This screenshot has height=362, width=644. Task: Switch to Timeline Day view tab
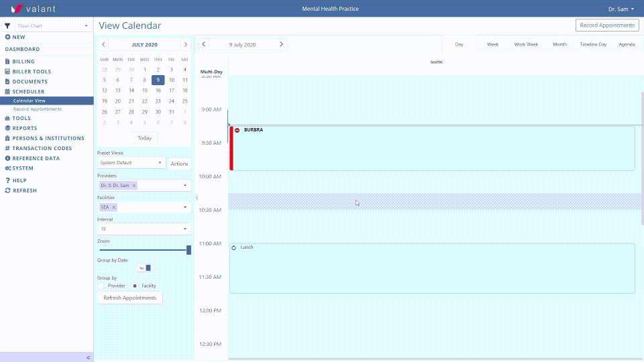(x=593, y=44)
